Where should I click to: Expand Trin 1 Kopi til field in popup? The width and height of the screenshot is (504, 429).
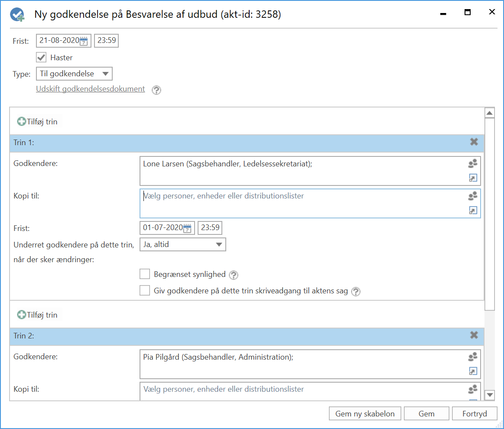click(x=473, y=210)
